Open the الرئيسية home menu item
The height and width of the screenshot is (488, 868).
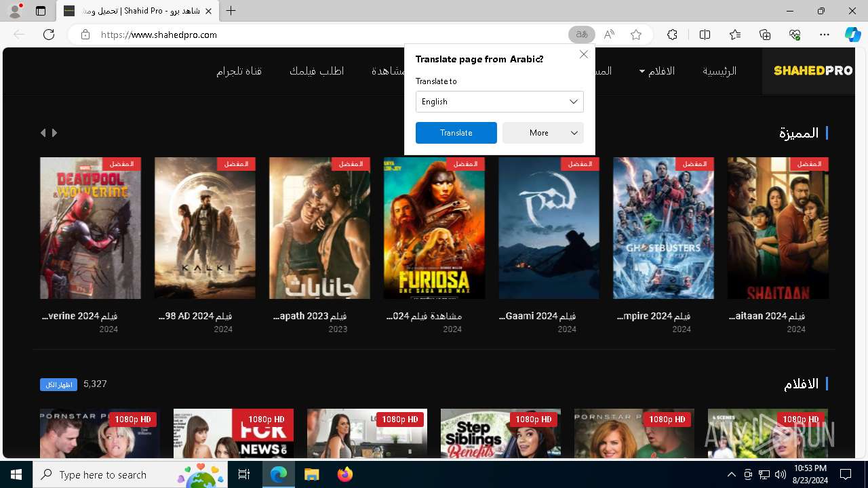(719, 70)
